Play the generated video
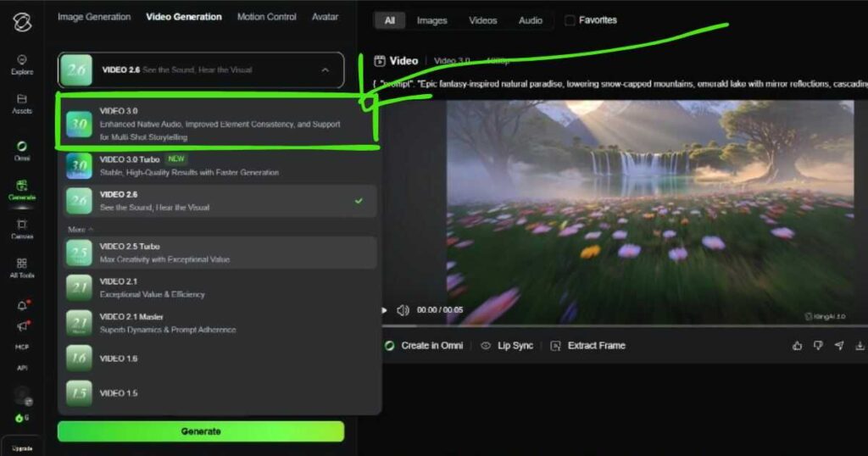This screenshot has height=456, width=868. (x=384, y=310)
